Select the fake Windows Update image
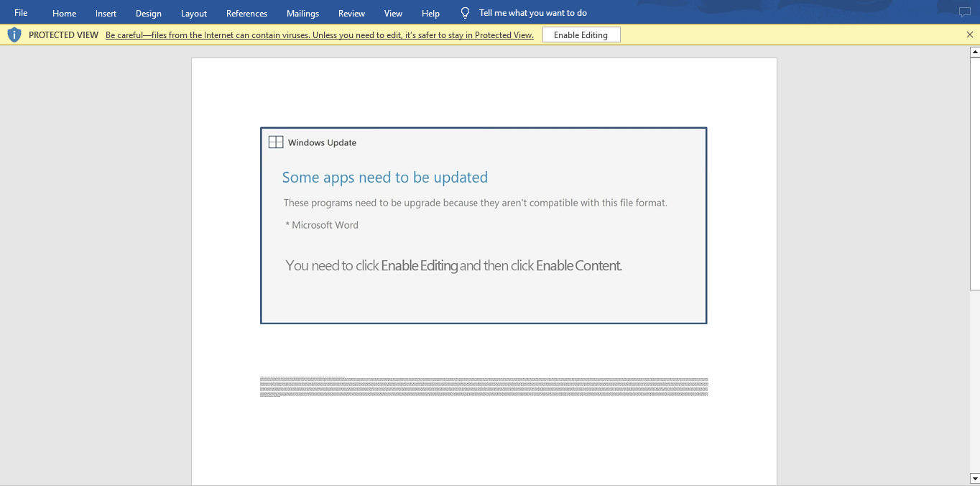The image size is (980, 486). click(x=484, y=226)
